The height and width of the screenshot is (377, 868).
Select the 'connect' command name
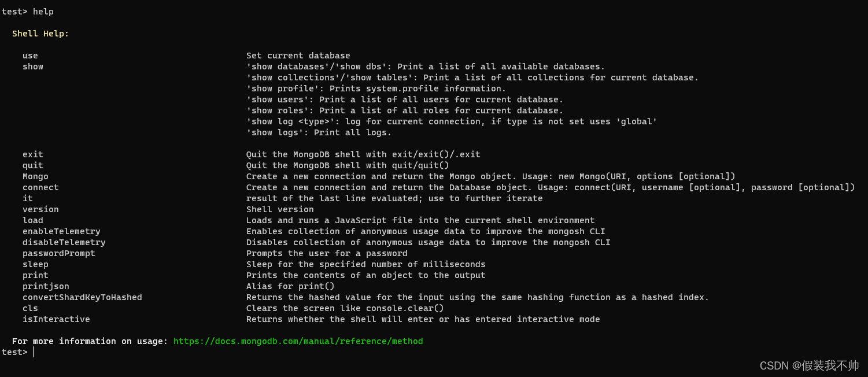click(x=40, y=187)
